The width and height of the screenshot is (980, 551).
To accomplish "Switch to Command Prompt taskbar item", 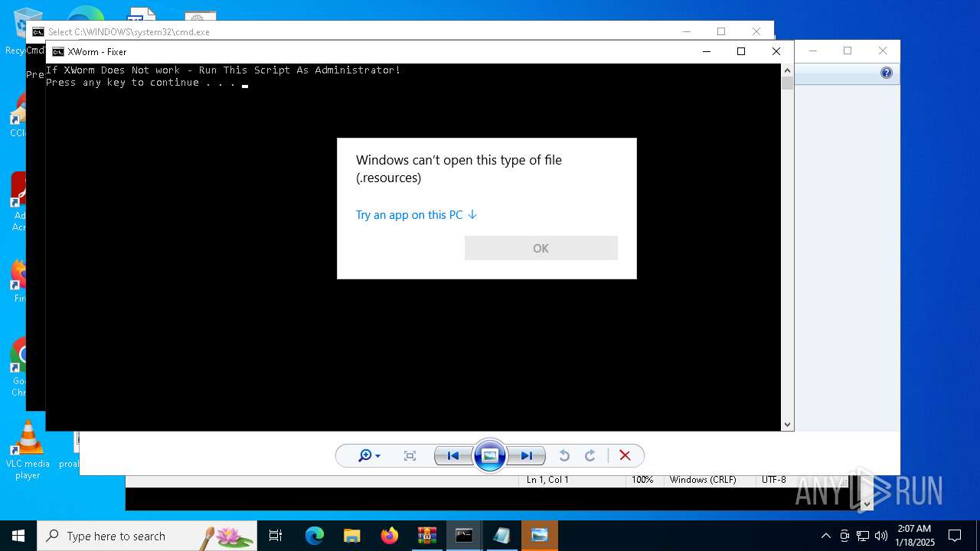I will pyautogui.click(x=465, y=536).
